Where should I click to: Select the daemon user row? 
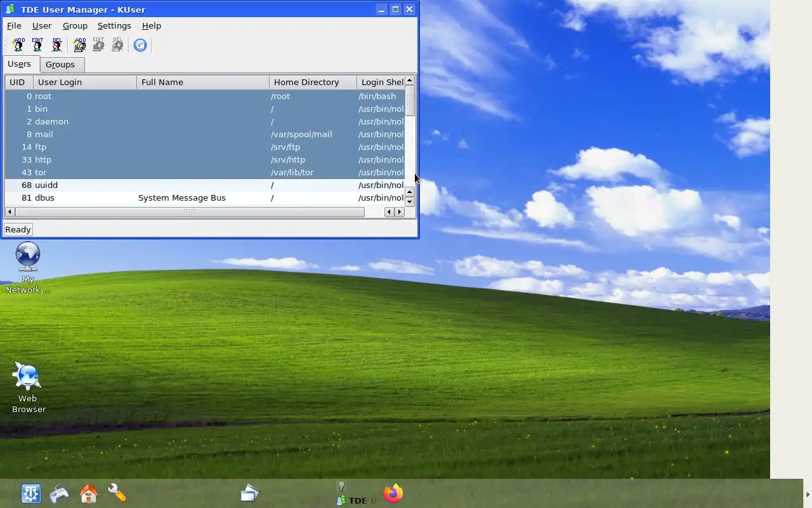(204, 121)
